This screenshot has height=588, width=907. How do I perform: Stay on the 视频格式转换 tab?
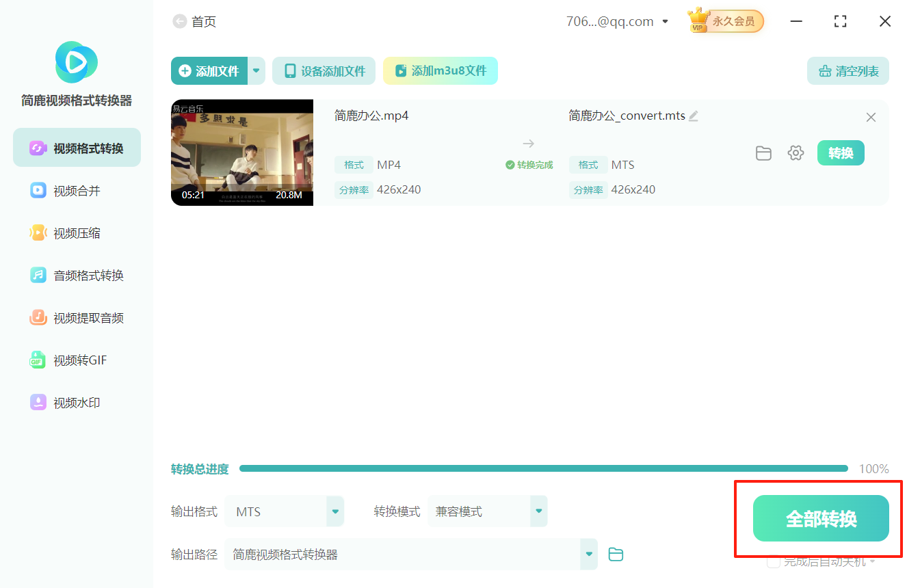point(76,147)
